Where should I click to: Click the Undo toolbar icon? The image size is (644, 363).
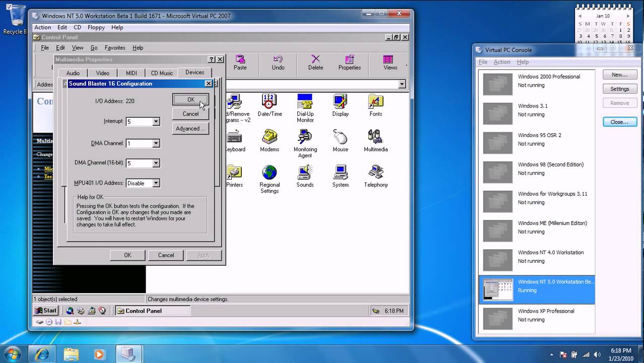(278, 63)
